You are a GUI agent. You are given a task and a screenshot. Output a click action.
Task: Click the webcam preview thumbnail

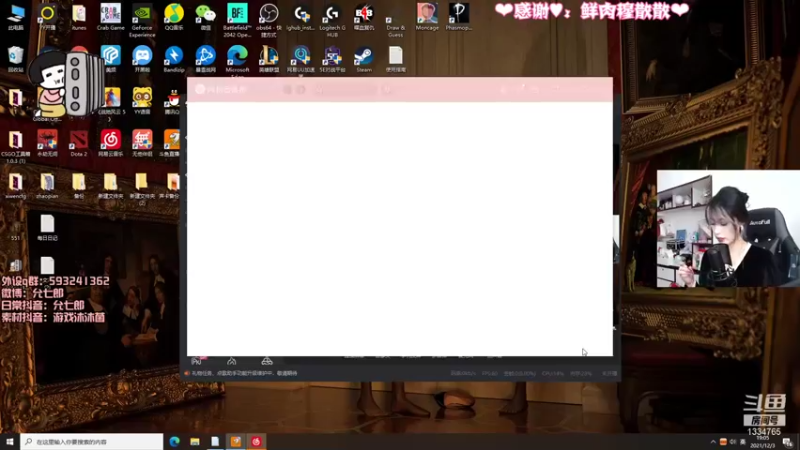coord(728,229)
